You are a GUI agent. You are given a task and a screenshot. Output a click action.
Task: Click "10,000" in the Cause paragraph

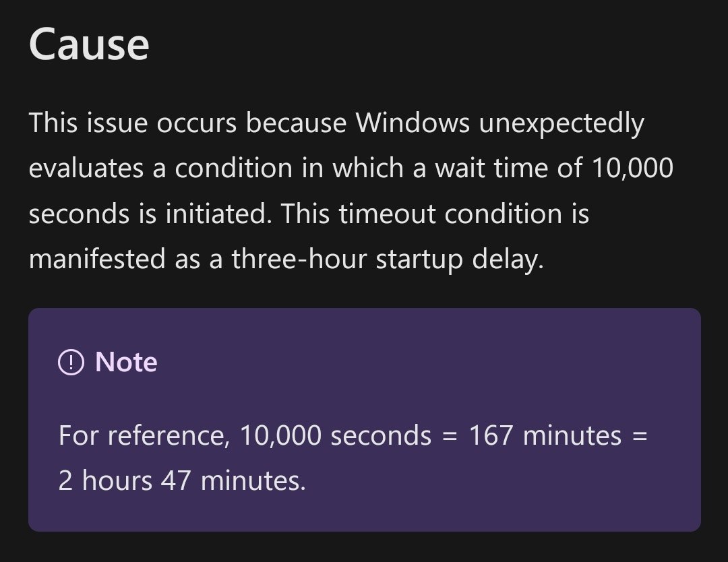coord(632,168)
